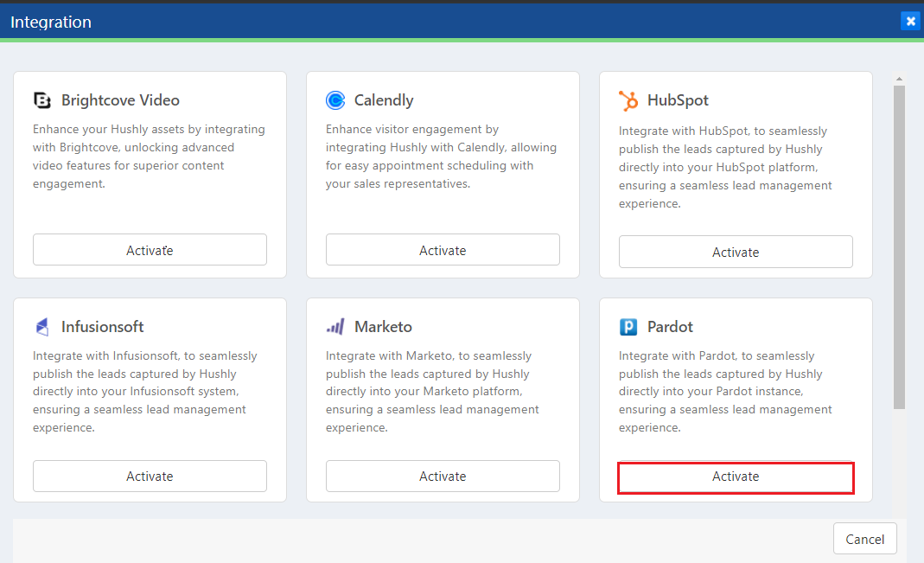Screen dimensions: 924x563
Task: Click the Brightcove Video heading
Action: pos(120,100)
